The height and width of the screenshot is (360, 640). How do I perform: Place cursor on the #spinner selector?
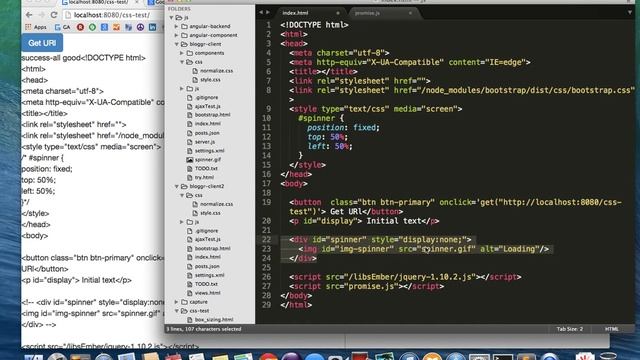(x=316, y=118)
